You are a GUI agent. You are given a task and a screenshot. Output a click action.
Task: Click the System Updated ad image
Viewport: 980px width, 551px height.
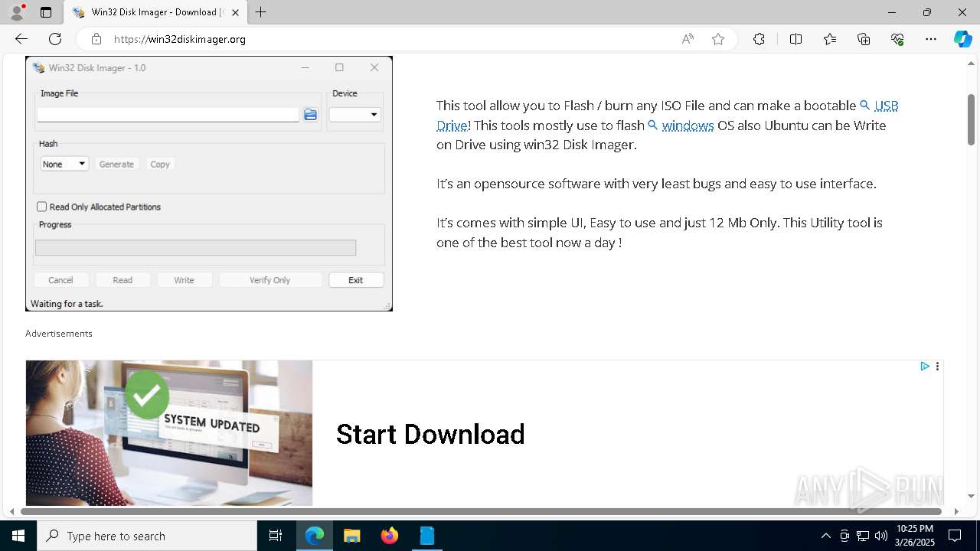pyautogui.click(x=169, y=432)
